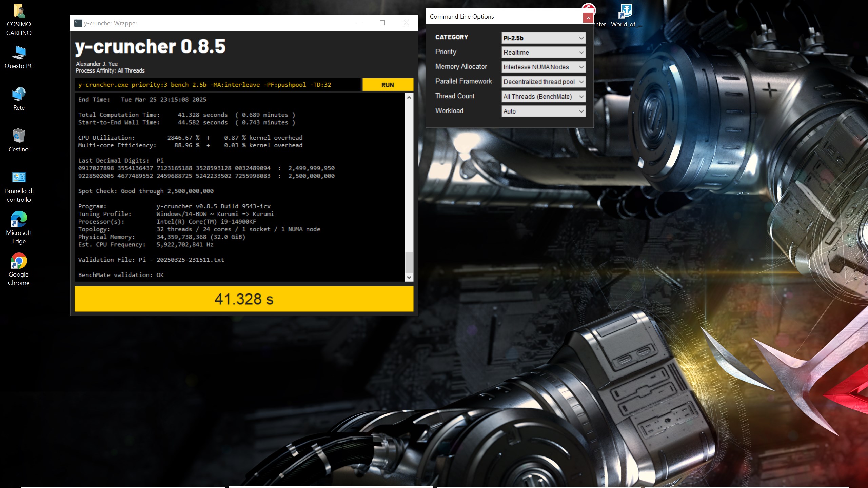Close the y-cruncher Wrapper window

pyautogui.click(x=406, y=23)
